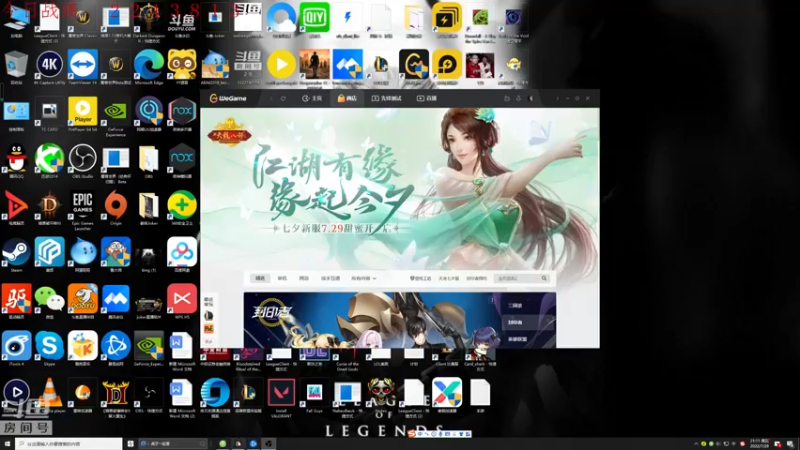The height and width of the screenshot is (450, 800).
Task: Open Tencent Meeting blue mountain icon
Action: (116, 302)
